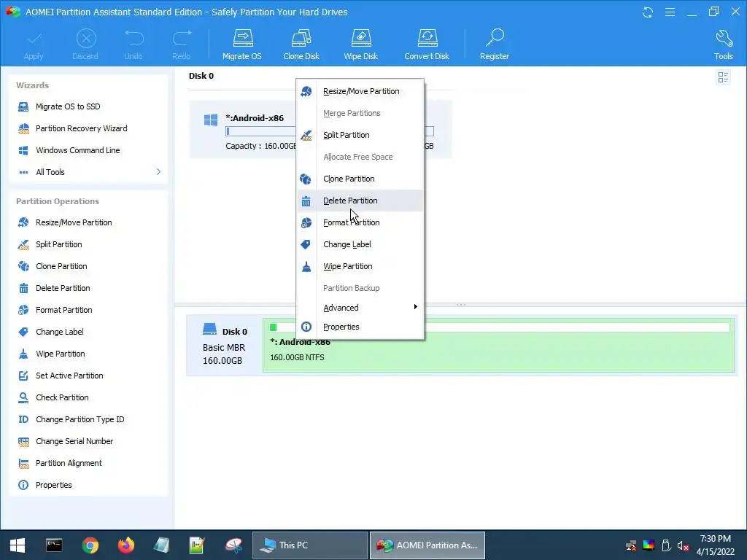Image resolution: width=747 pixels, height=560 pixels.
Task: Click the Register key icon
Action: [494, 44]
